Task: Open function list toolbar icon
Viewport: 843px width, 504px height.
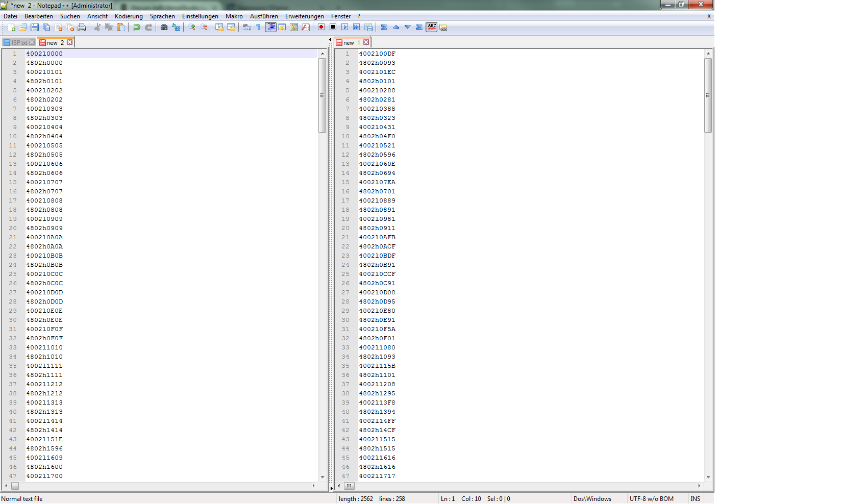Action: coord(306,27)
